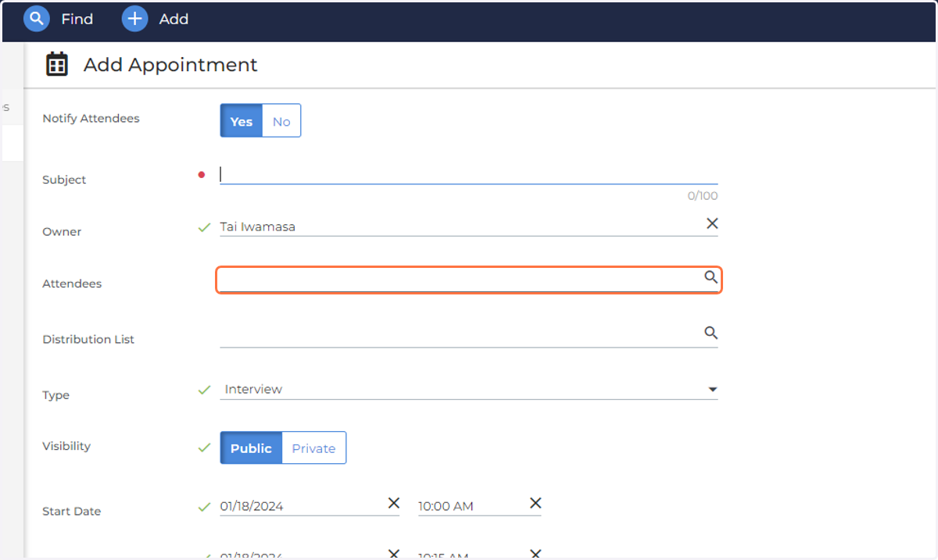Viewport: 938px width, 560px height.
Task: Click the Add Appointment calendar icon
Action: 57,64
